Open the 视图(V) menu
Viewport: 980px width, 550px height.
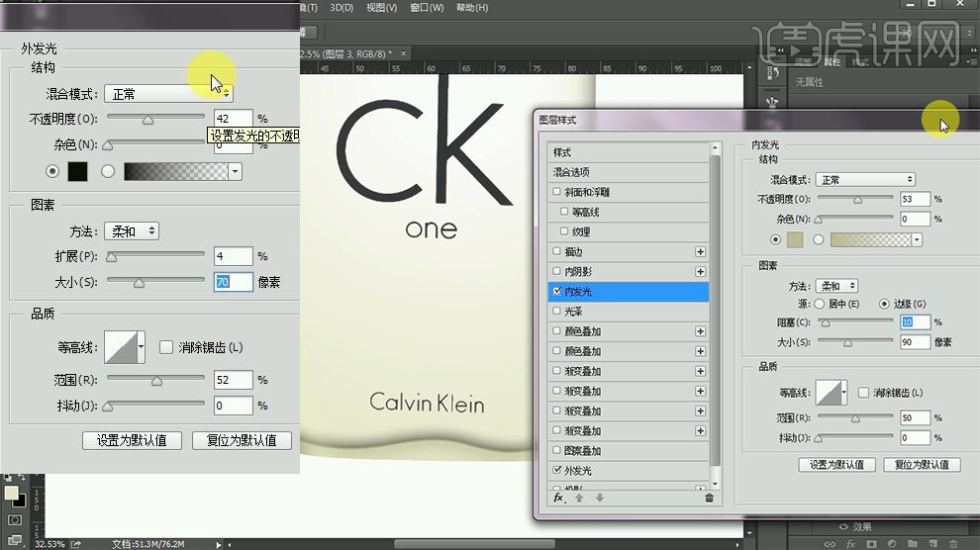381,8
